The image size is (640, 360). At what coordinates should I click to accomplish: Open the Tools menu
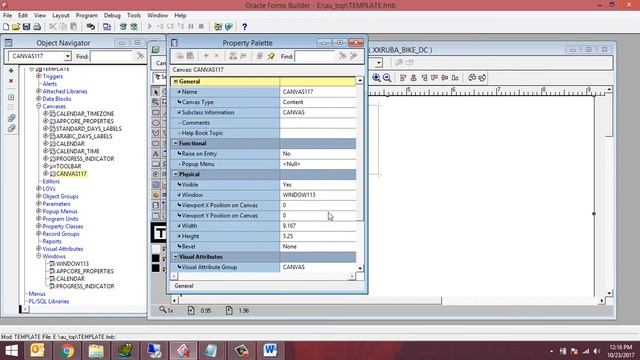pyautogui.click(x=134, y=16)
